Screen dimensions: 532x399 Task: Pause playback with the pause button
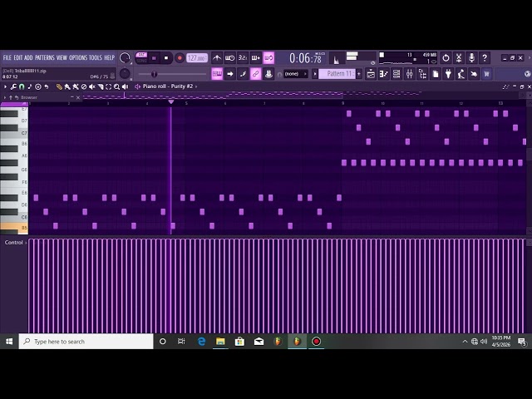(x=154, y=58)
